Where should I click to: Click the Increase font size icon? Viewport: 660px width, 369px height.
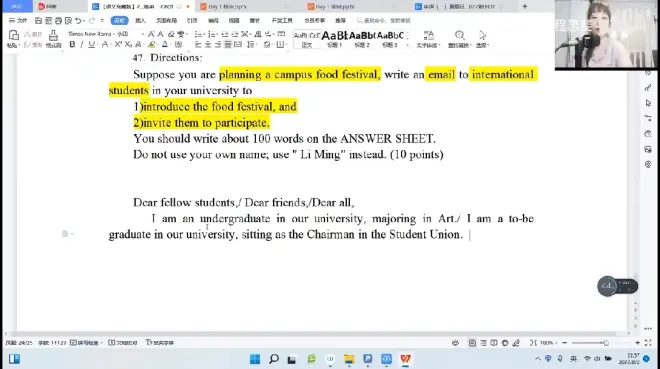pyautogui.click(x=151, y=34)
